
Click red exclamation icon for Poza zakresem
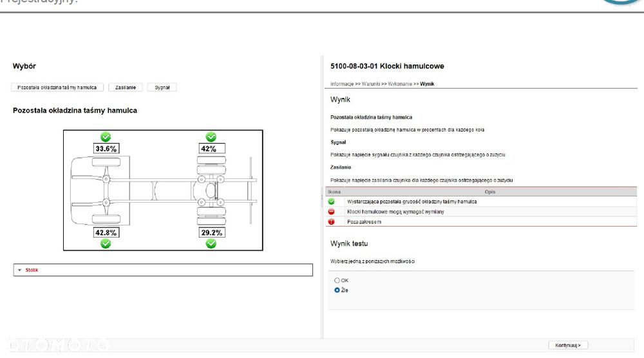point(332,221)
